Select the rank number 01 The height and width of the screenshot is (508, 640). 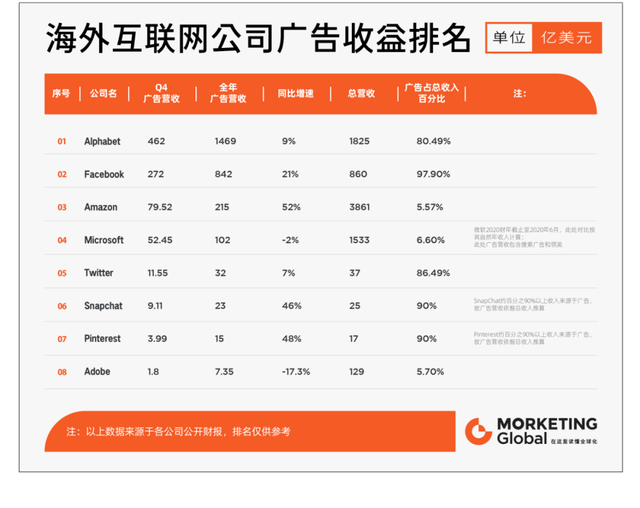click(x=62, y=142)
